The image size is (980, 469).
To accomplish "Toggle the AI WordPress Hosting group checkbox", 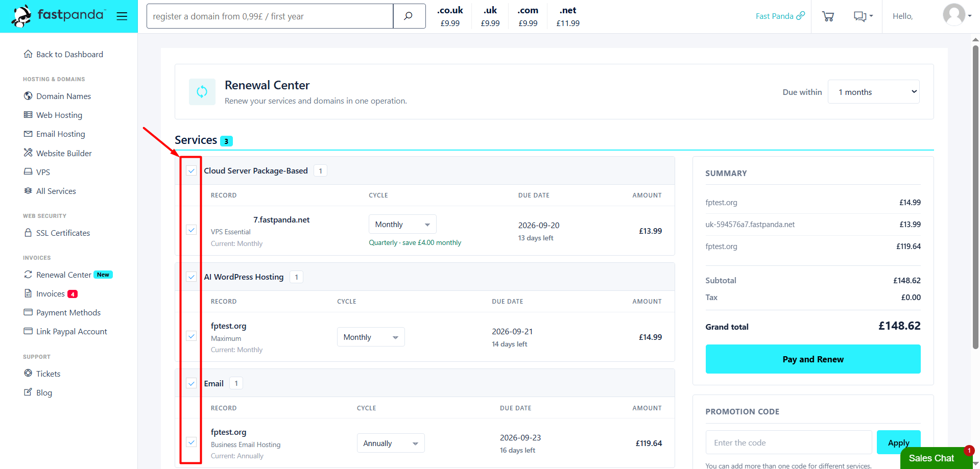I will pyautogui.click(x=192, y=277).
